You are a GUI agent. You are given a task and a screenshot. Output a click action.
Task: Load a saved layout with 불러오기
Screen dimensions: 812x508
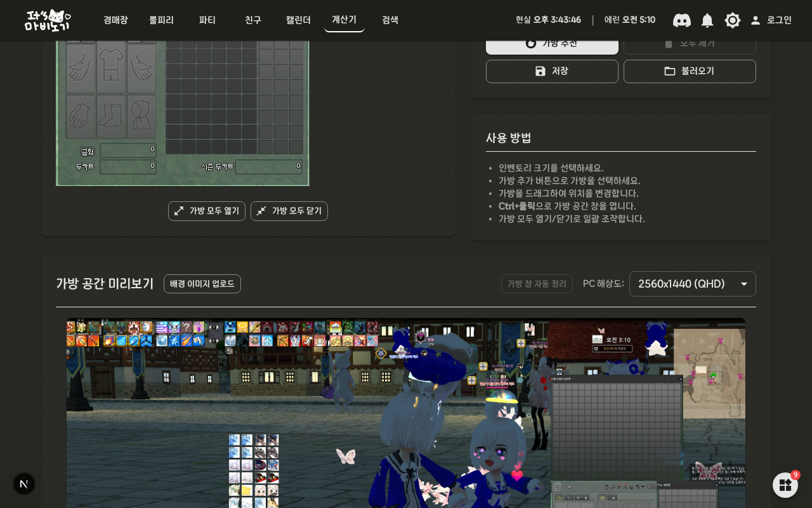pos(690,71)
